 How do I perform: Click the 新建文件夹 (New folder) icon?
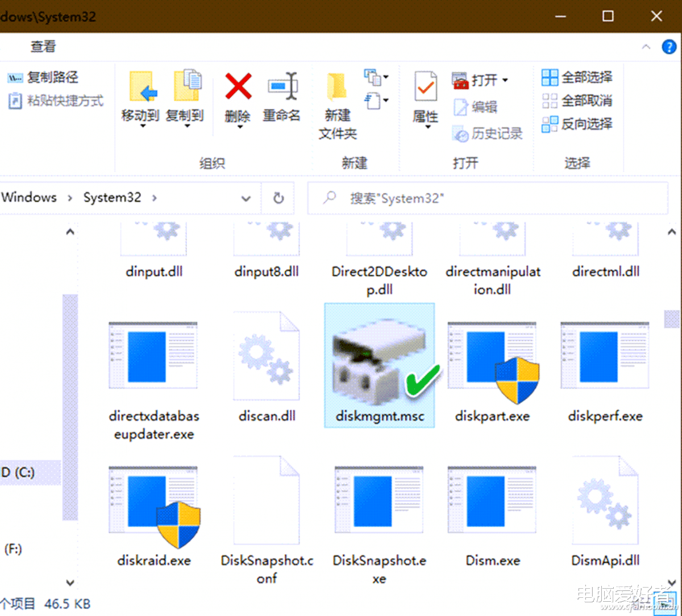(336, 85)
